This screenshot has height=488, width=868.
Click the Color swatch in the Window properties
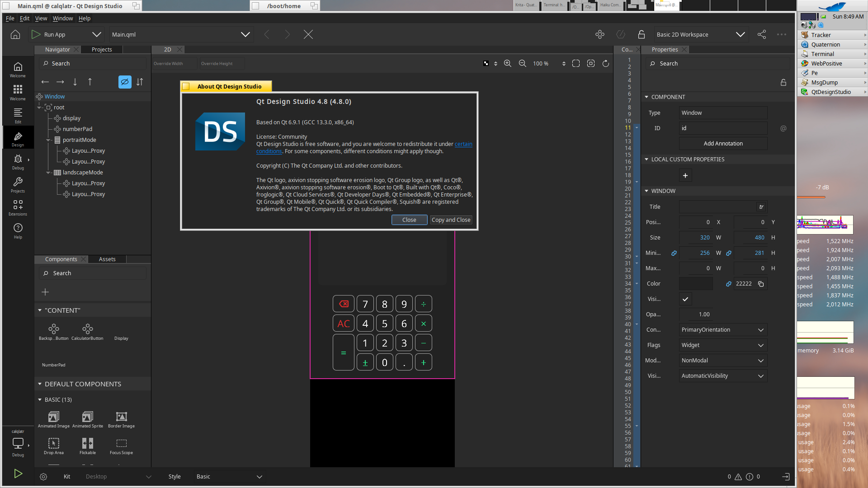coord(696,284)
